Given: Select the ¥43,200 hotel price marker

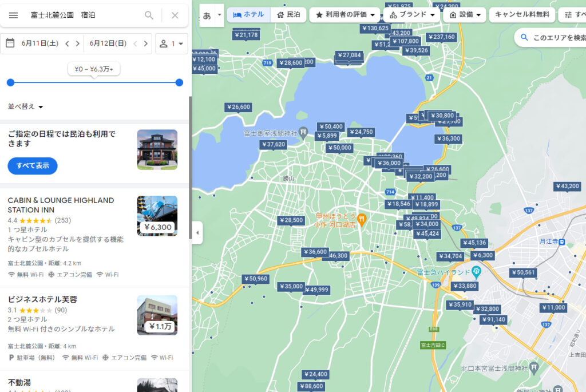Looking at the screenshot, I should point(567,187).
